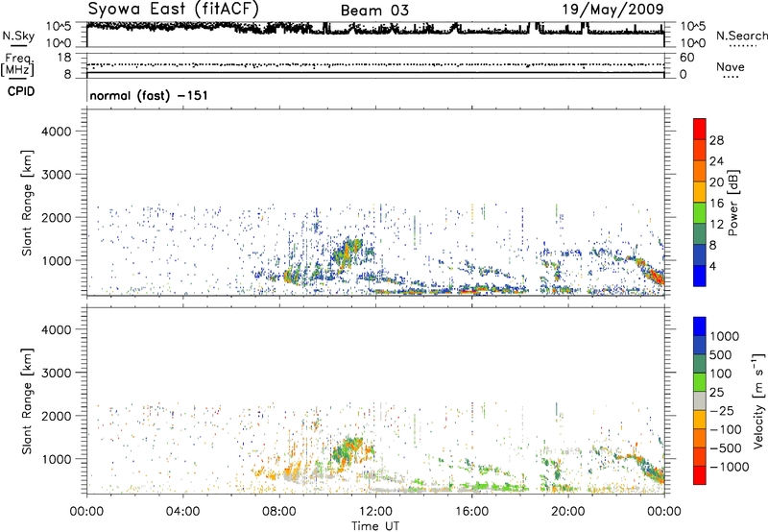The image size is (768, 532).
Task: Click the strong echo cluster near 11:00 in power panel
Action: tap(348, 254)
